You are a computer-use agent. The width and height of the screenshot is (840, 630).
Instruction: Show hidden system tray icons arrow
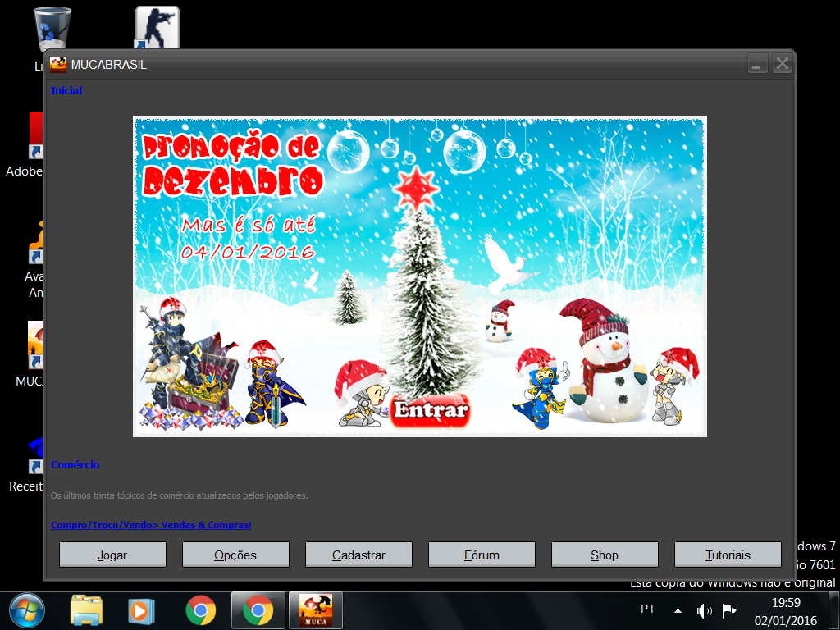(x=678, y=610)
